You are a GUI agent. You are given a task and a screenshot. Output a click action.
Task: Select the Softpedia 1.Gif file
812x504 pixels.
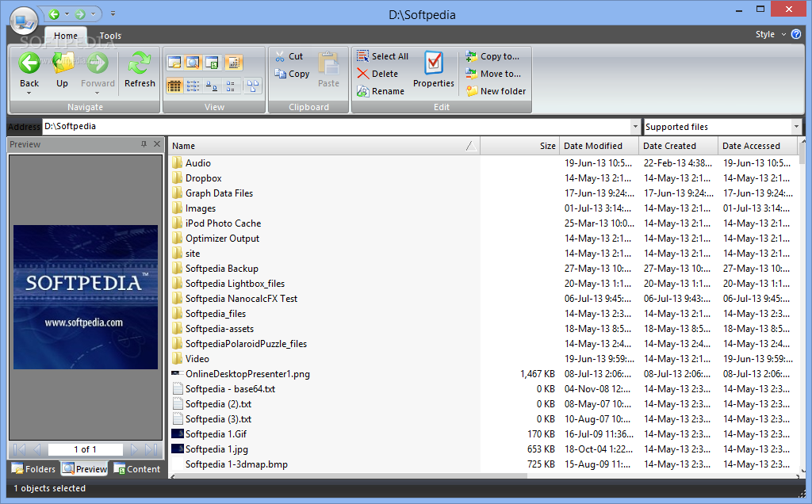209,434
